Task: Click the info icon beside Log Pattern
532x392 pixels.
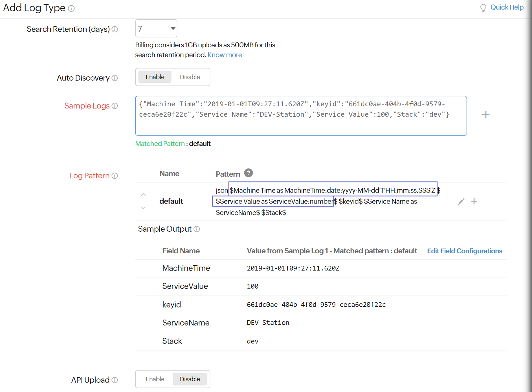Action: [115, 176]
